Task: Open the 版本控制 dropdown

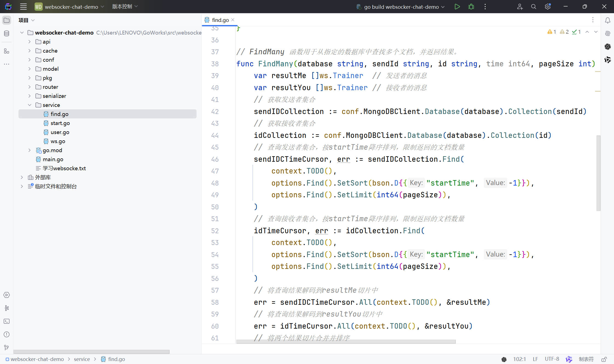Action: click(x=125, y=6)
